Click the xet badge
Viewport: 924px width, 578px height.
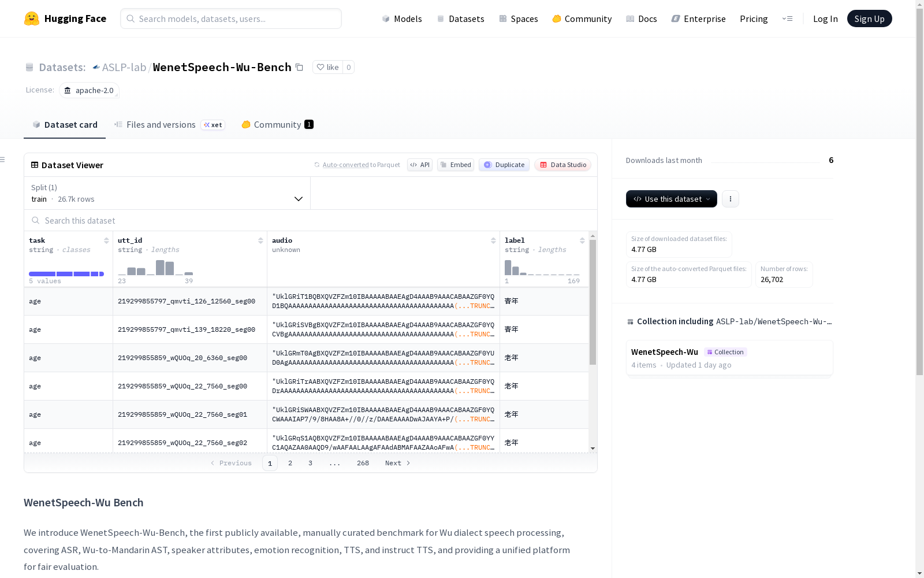tap(213, 125)
